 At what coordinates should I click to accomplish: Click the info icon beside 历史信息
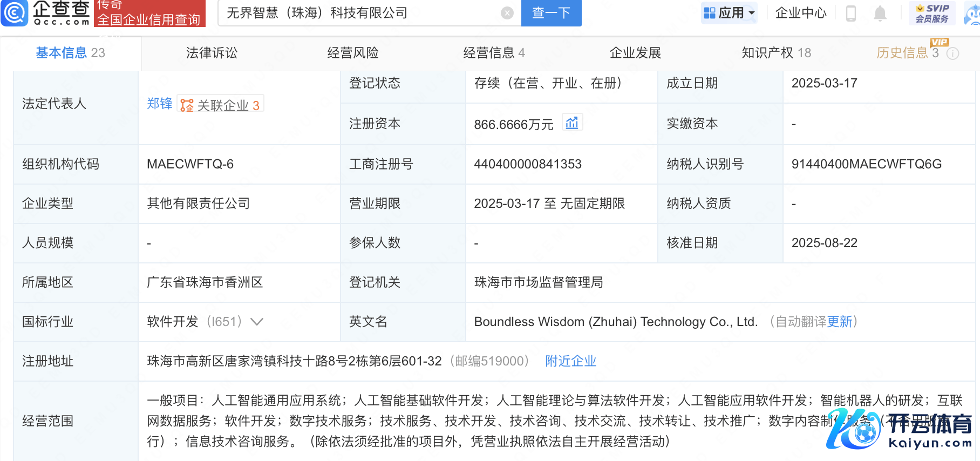953,53
